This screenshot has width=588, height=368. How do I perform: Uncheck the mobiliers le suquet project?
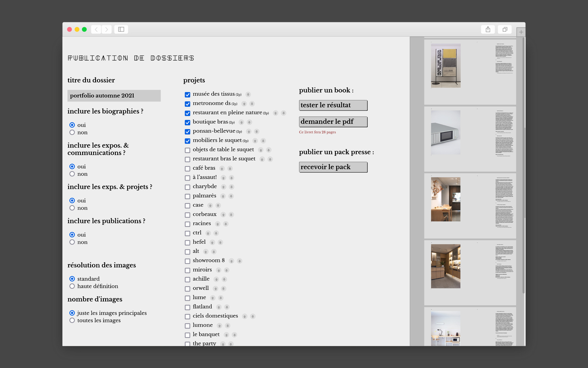click(187, 141)
